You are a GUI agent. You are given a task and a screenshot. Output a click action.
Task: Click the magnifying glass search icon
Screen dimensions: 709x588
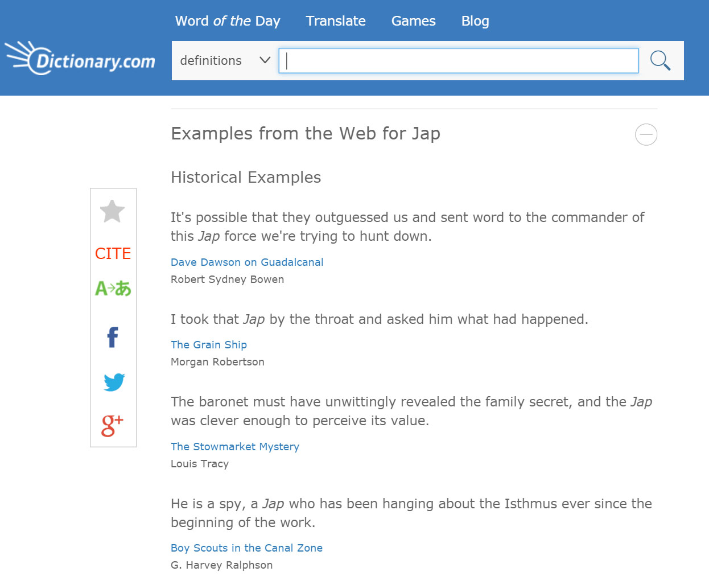click(x=660, y=60)
